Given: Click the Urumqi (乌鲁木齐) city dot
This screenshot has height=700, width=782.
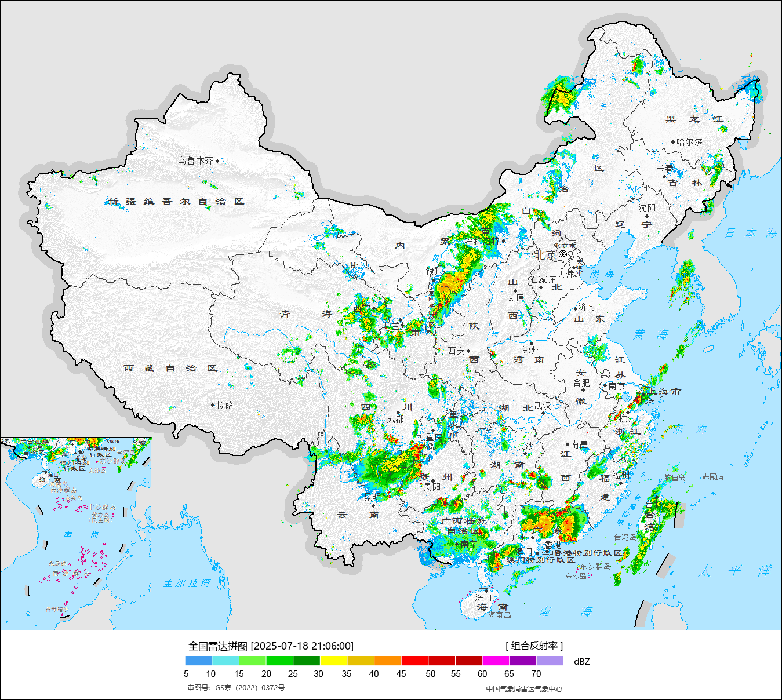Looking at the screenshot, I should [x=217, y=161].
